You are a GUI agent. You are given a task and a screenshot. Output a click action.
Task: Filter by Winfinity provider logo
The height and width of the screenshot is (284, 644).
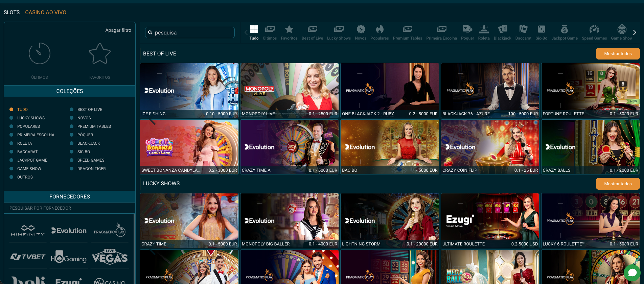click(28, 231)
